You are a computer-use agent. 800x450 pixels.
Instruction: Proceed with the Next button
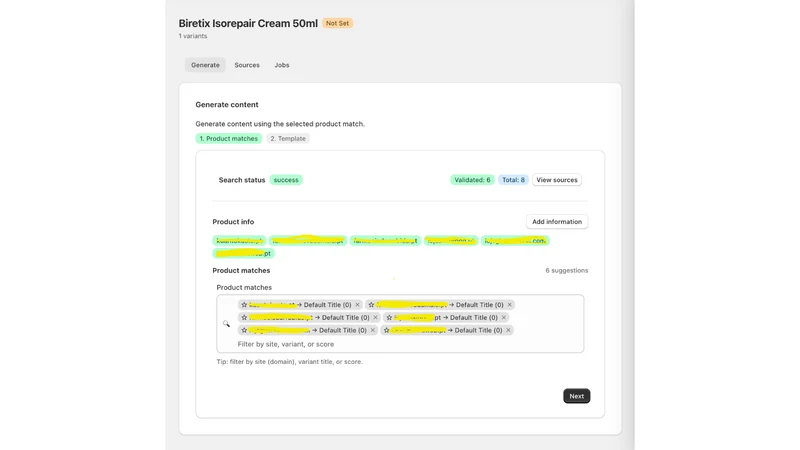point(577,396)
